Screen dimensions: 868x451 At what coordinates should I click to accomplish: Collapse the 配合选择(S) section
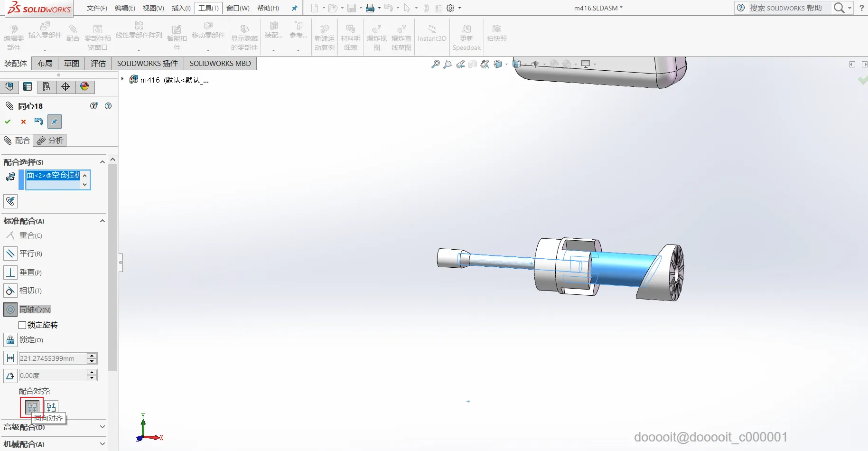[103, 162]
